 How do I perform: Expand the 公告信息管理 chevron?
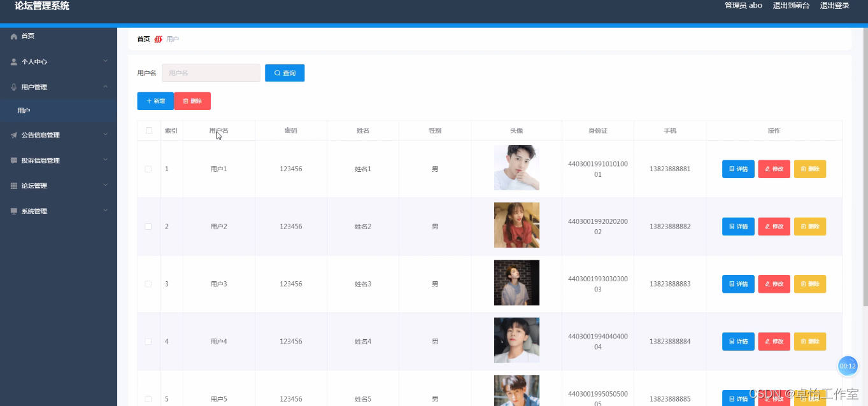pyautogui.click(x=106, y=134)
